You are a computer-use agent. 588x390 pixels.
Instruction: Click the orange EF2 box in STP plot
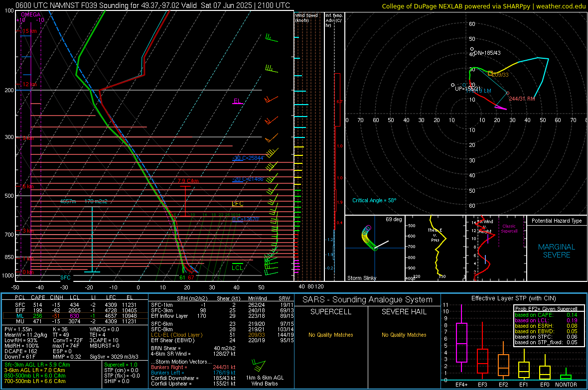pyautogui.click(x=503, y=365)
